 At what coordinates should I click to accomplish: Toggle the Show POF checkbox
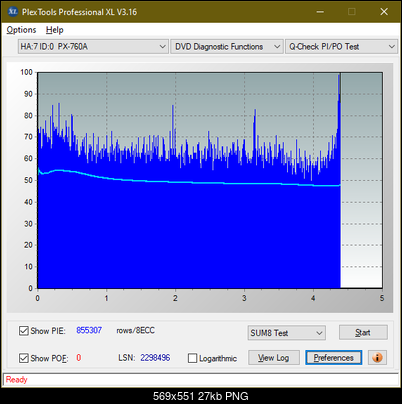(x=24, y=358)
